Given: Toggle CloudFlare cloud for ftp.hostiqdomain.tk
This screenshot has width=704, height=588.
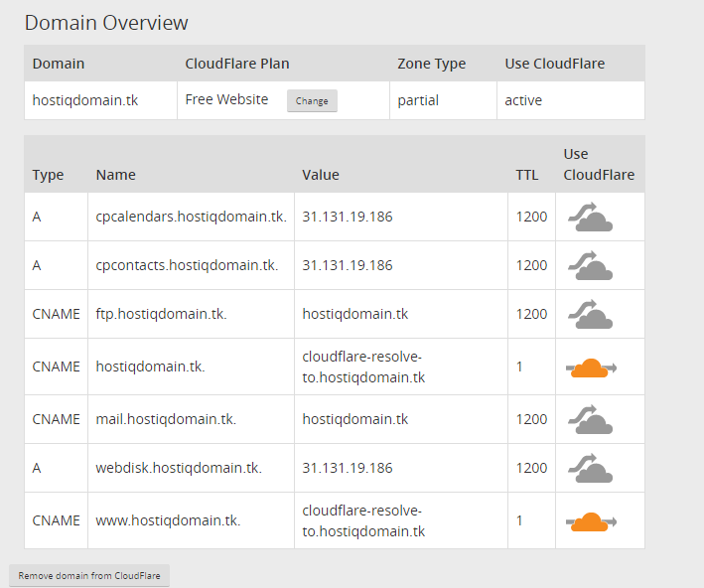Looking at the screenshot, I should pos(590,314).
